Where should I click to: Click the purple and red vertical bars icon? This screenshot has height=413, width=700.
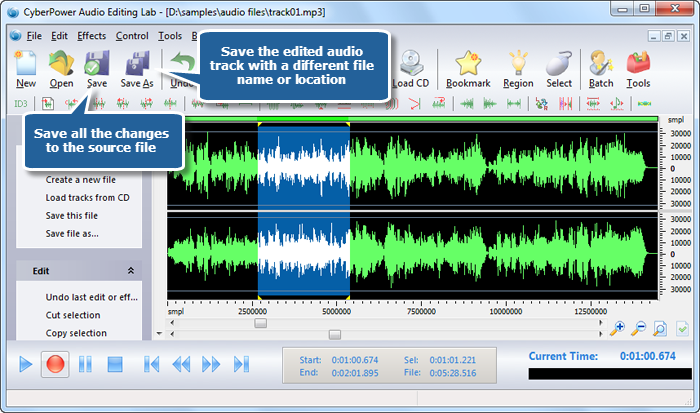click(566, 104)
